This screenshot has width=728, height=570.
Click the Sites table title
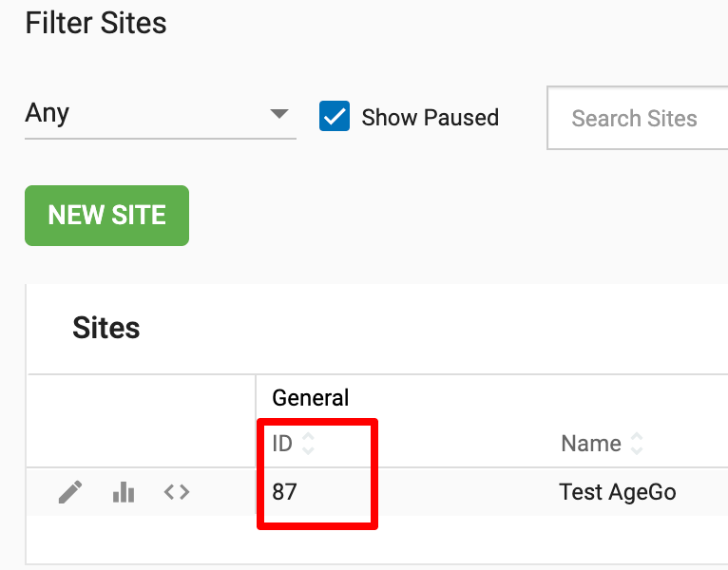point(106,329)
